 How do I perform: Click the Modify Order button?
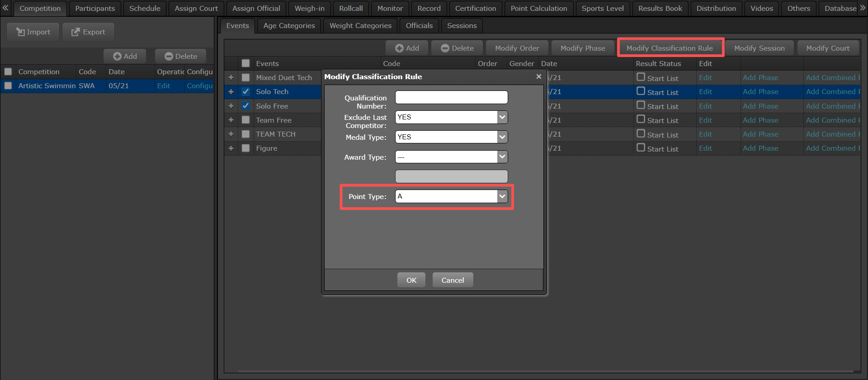pyautogui.click(x=517, y=48)
